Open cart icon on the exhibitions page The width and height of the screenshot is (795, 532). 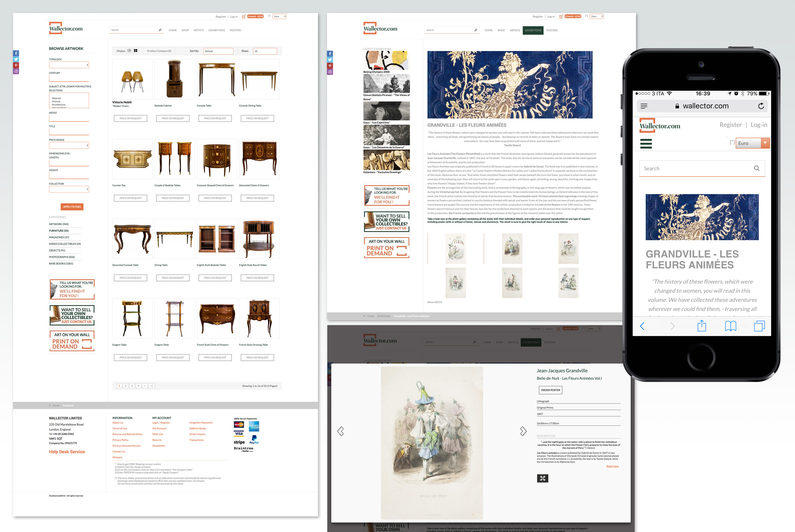point(561,16)
